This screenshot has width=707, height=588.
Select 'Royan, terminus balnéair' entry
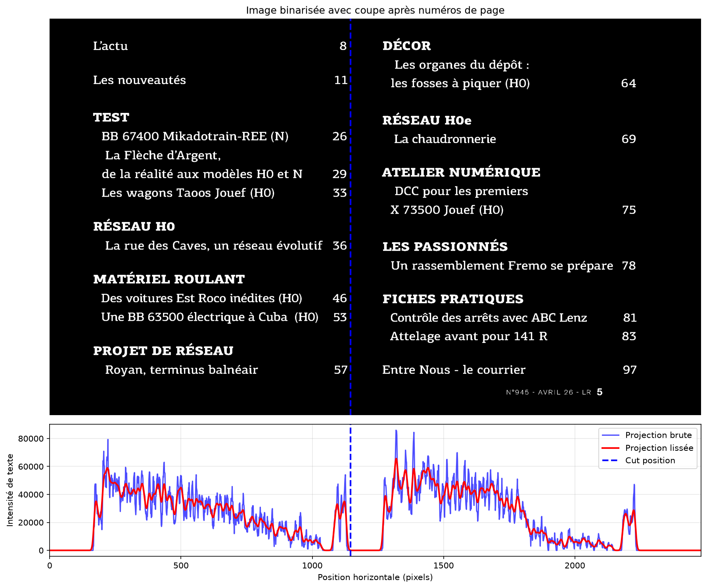point(181,370)
